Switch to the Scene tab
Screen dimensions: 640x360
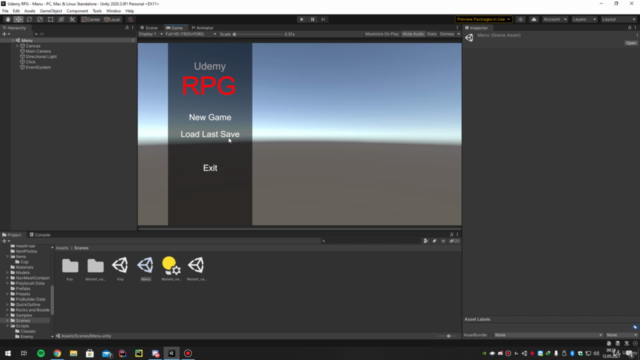coord(149,28)
